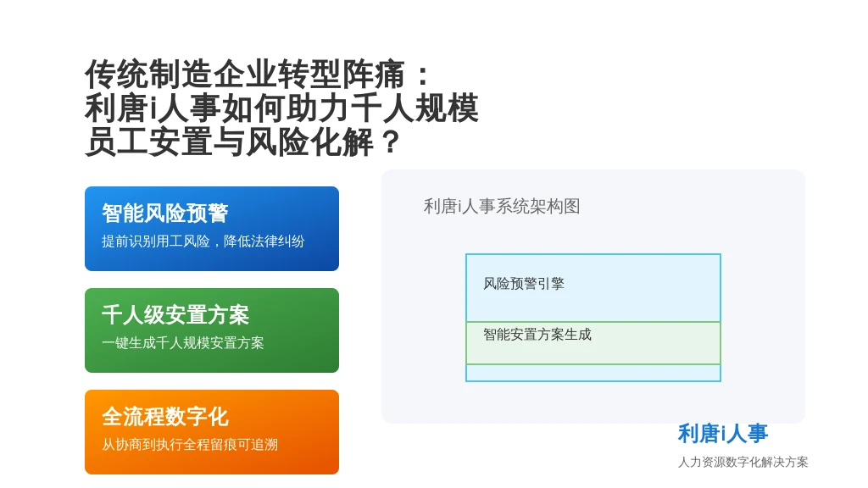The height and width of the screenshot is (488, 868).
Task: Click the 利唐i人事系统架构图 caption
Action: (502, 207)
